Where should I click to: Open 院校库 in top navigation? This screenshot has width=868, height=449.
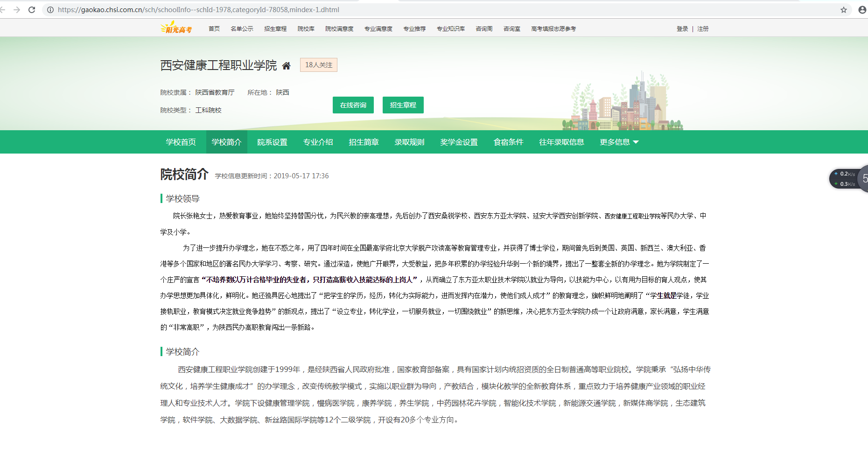click(x=306, y=28)
